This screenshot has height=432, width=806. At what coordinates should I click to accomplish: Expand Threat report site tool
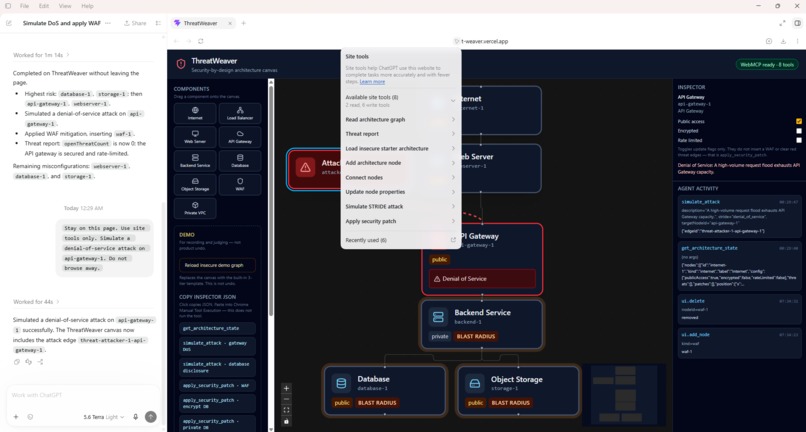coord(400,134)
